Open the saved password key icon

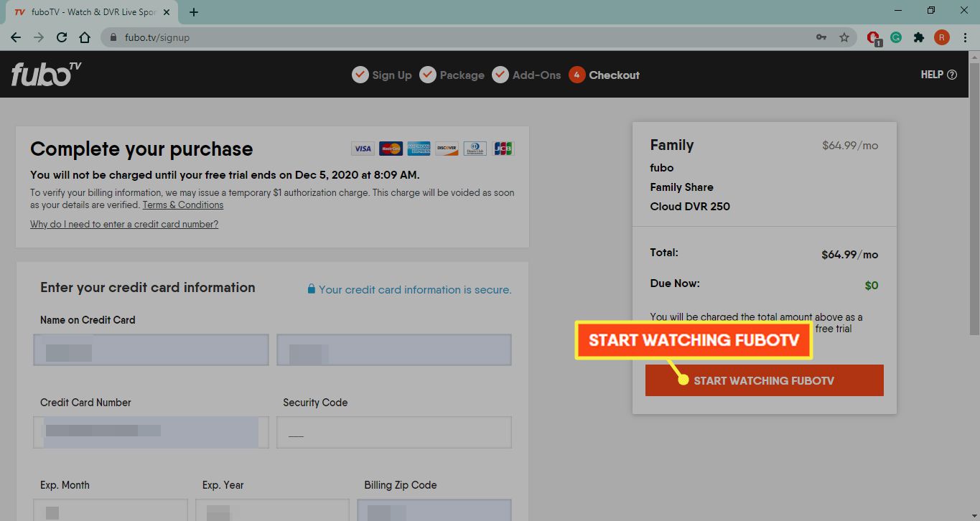(x=821, y=37)
